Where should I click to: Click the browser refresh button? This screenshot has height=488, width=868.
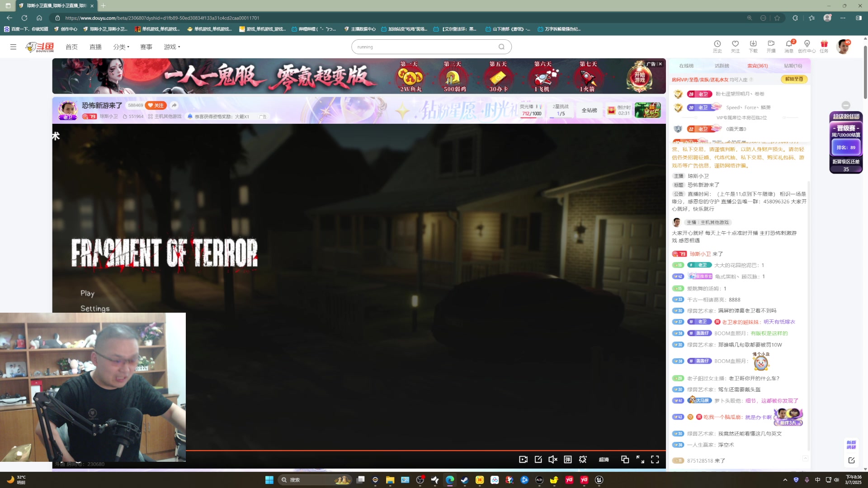click(x=24, y=18)
